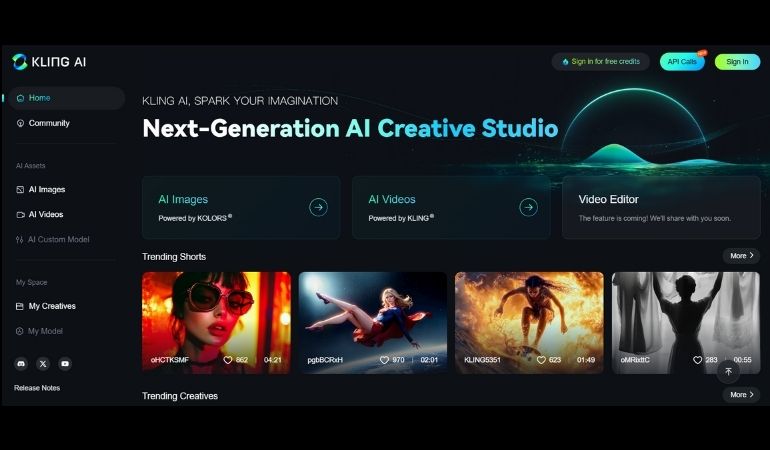Click the arrow on AI Images card

click(318, 207)
